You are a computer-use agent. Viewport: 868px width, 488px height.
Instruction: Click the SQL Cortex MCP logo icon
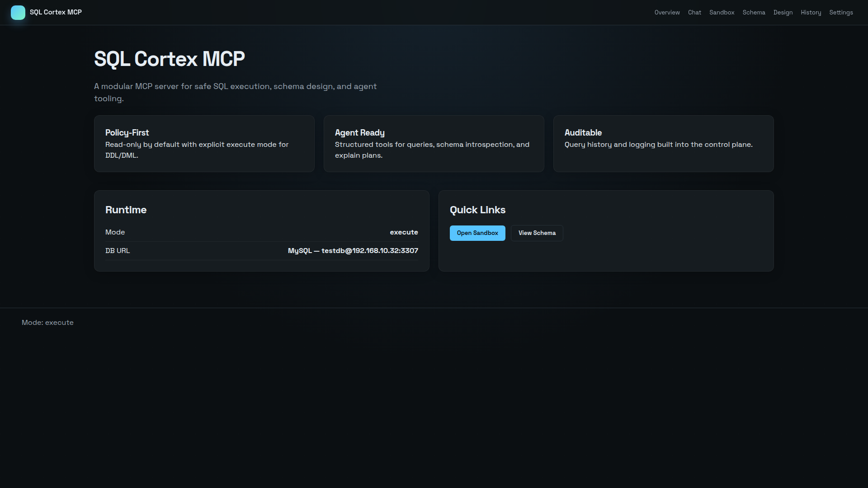click(x=18, y=13)
